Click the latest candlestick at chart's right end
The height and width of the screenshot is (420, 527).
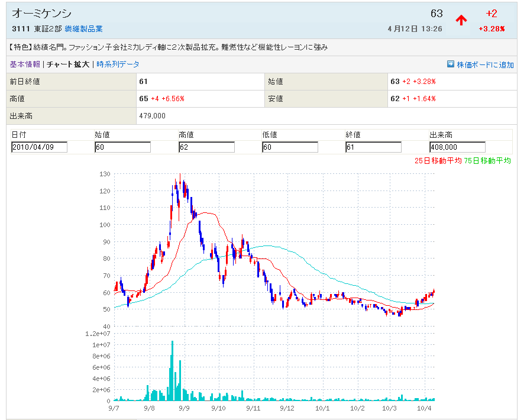[434, 291]
